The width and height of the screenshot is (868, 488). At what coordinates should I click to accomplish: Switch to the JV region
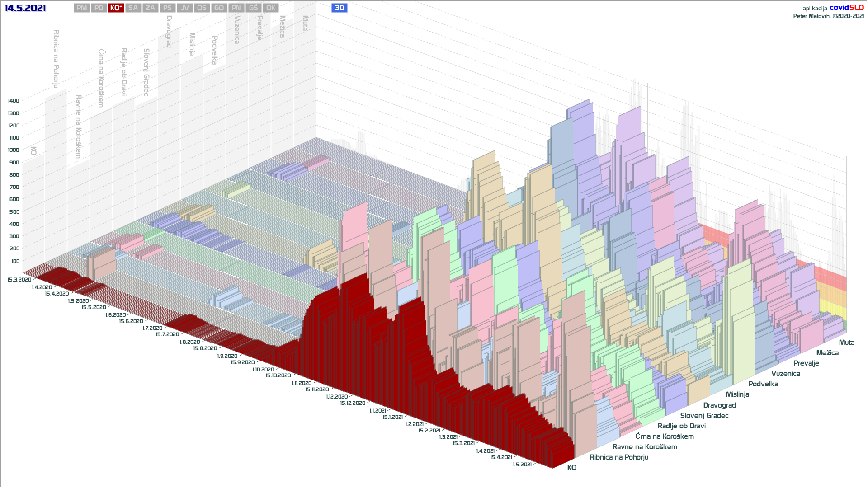184,8
